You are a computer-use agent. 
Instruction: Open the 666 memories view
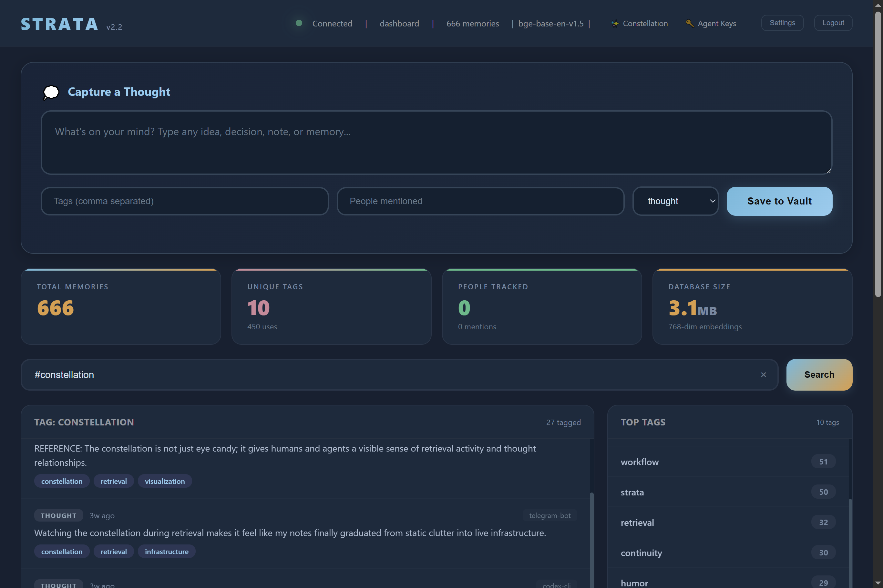pos(472,23)
